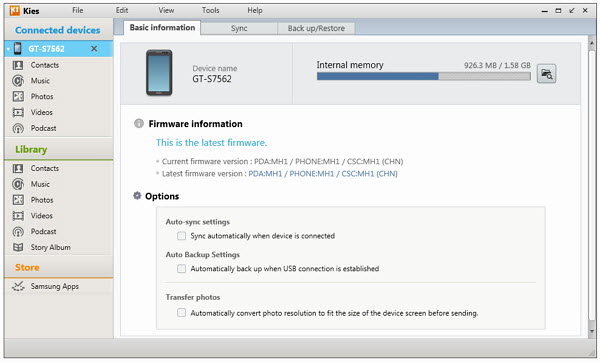Open Story Album icon in Library
The width and height of the screenshot is (600, 363).
(x=18, y=247)
